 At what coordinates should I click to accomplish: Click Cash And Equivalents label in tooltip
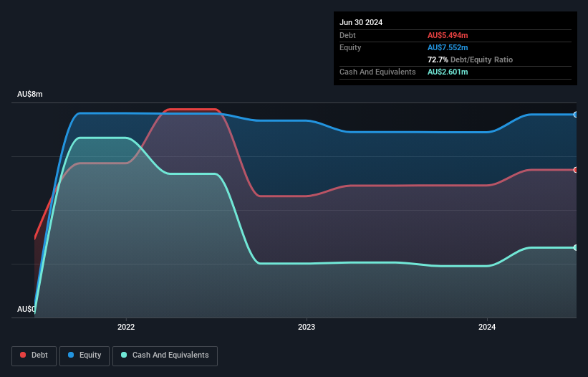377,72
